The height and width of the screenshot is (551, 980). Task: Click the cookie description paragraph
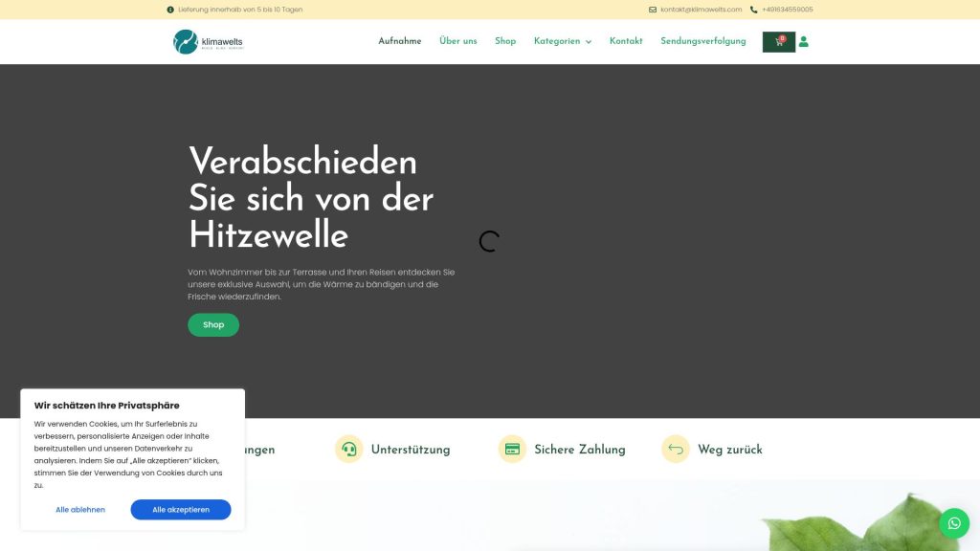click(128, 454)
